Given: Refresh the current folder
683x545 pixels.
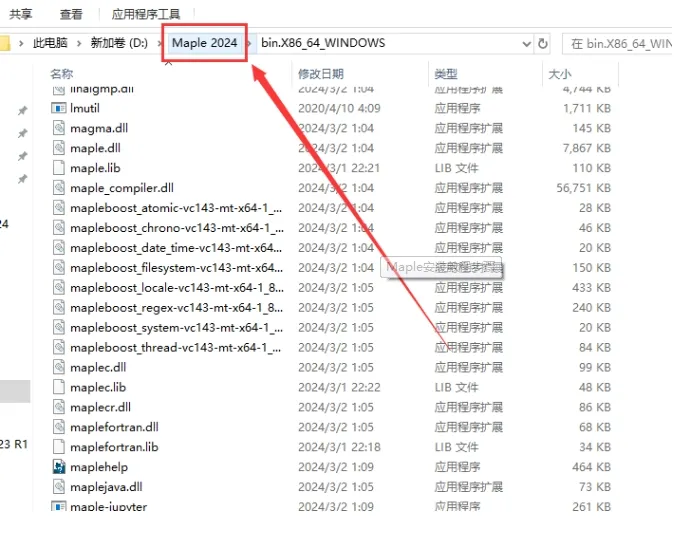Looking at the screenshot, I should (x=542, y=44).
